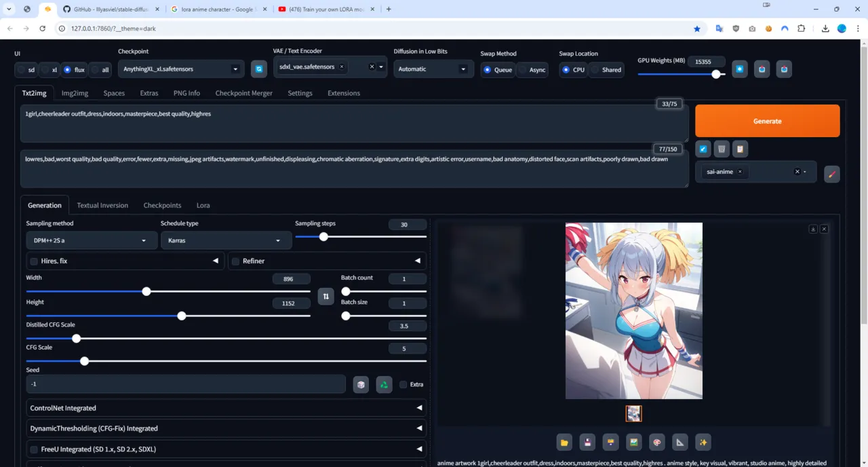Enable the Hires. fix checkbox

pyautogui.click(x=33, y=261)
